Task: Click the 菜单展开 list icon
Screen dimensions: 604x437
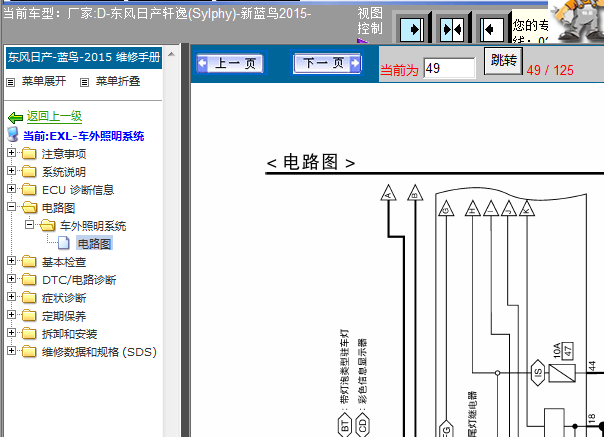Action: 11,82
